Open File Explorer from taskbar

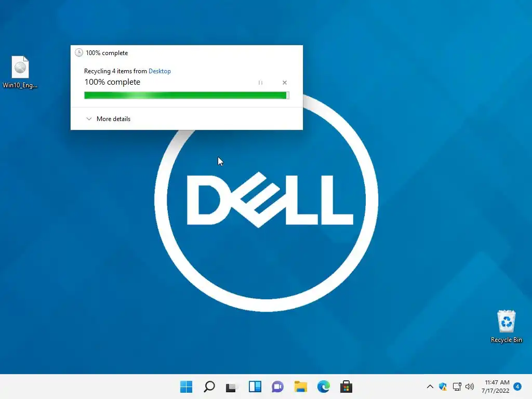click(x=301, y=387)
